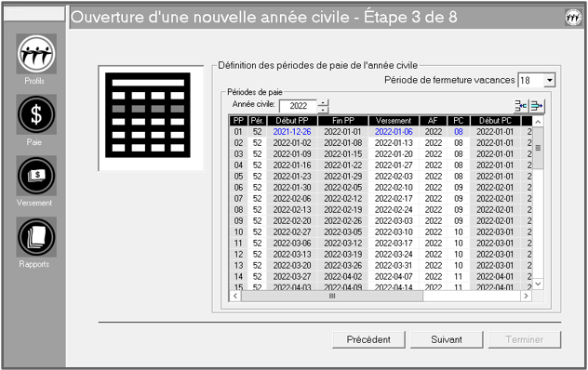Image resolution: width=588 pixels, height=370 pixels.
Task: Select Fin PP cell 2022-04-02
Action: click(343, 277)
